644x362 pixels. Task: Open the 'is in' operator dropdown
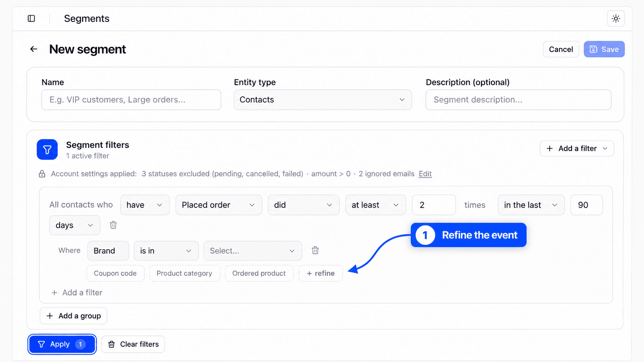166,251
